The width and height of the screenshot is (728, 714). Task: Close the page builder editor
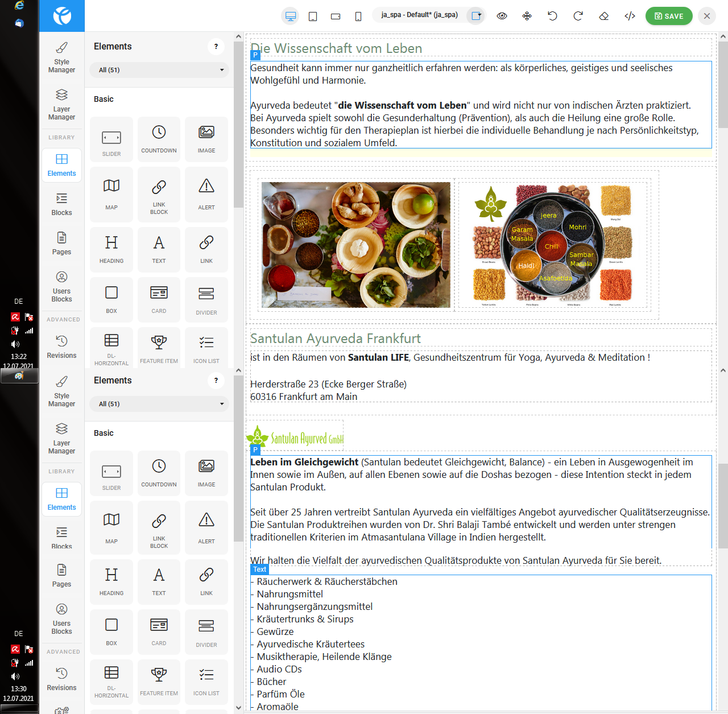click(707, 16)
